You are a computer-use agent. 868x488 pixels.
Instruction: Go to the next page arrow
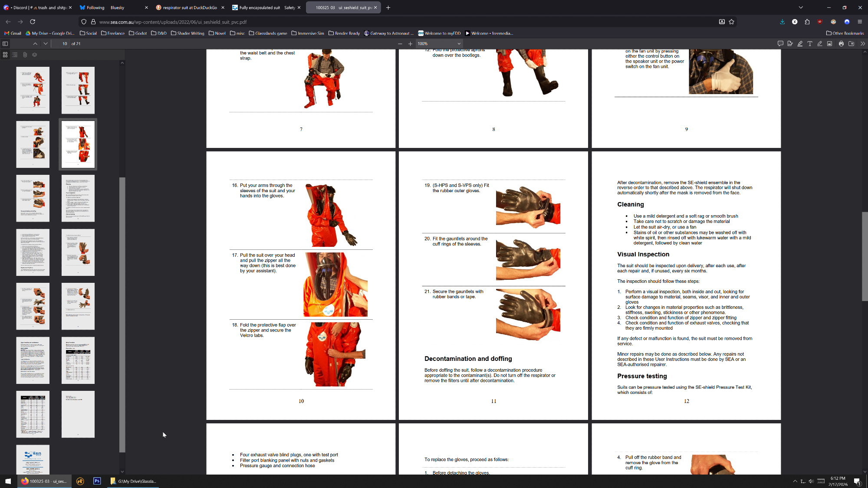tap(46, 43)
